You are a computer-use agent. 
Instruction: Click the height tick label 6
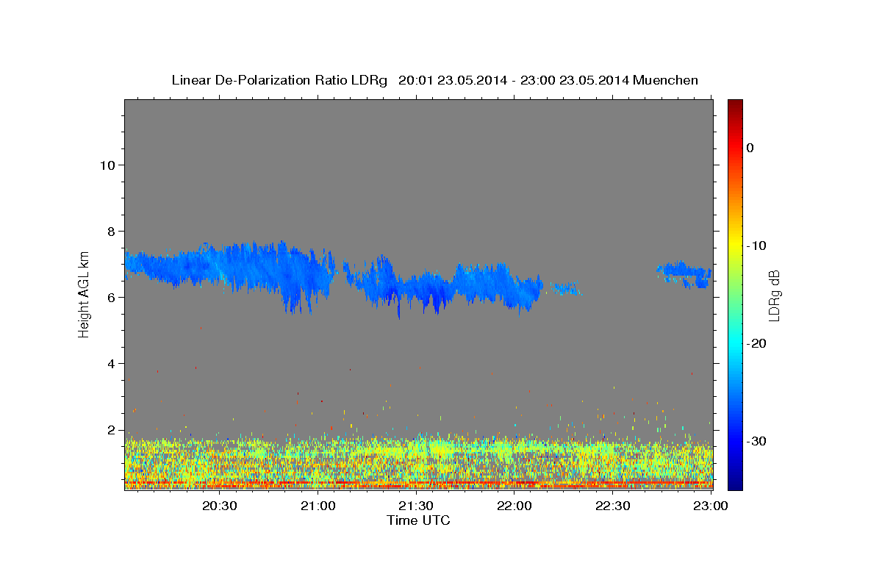(111, 297)
